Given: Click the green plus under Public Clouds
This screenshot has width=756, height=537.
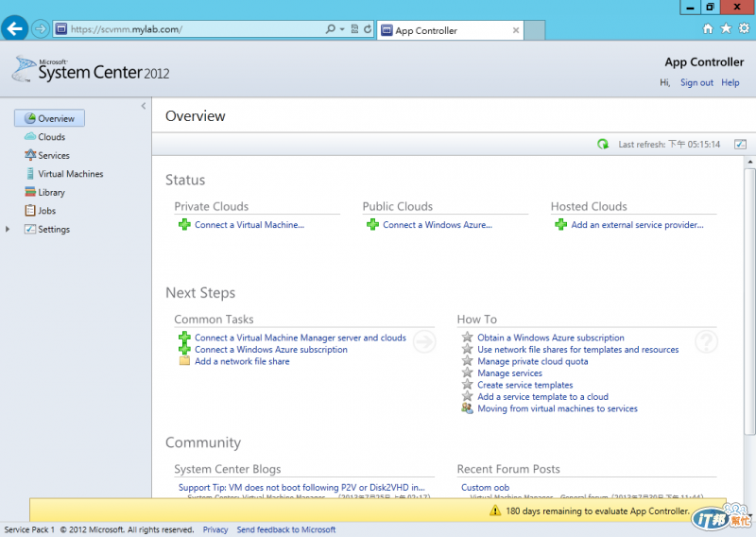Looking at the screenshot, I should [x=372, y=224].
